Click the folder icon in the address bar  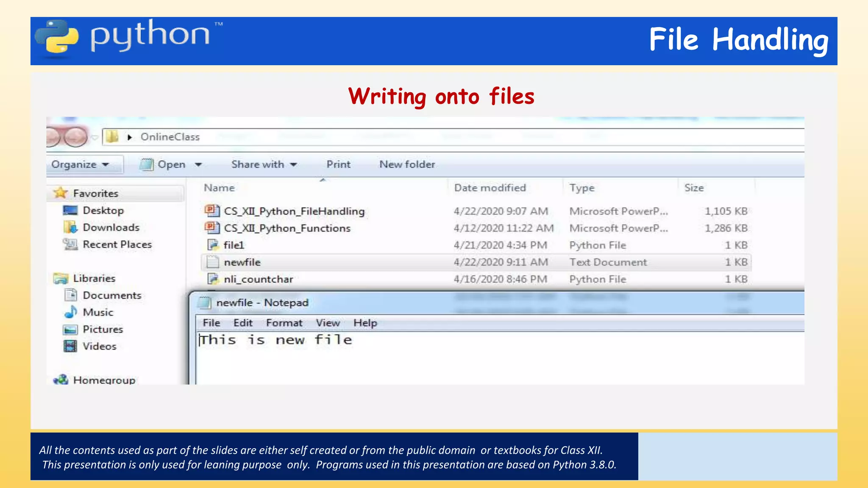[112, 137]
